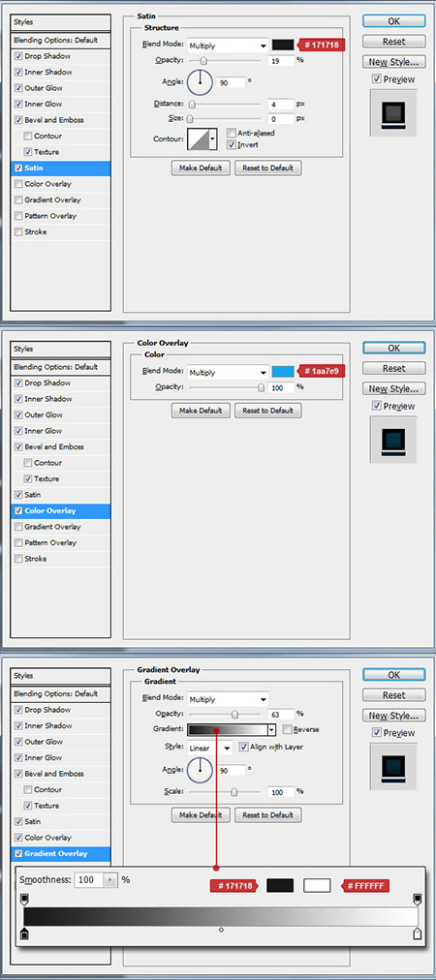The image size is (436, 980).
Task: Click the Scale field in the Gradient Overlay dialog
Action: (x=281, y=791)
